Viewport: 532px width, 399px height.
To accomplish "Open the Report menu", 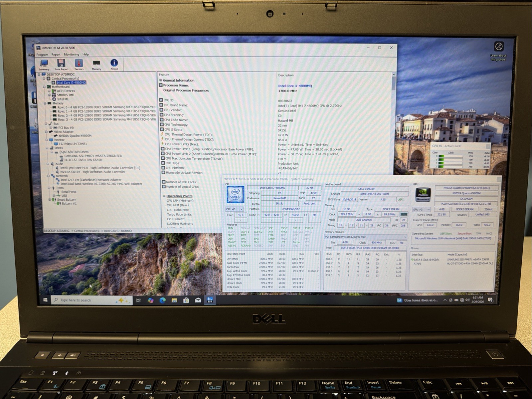I will [x=56, y=55].
